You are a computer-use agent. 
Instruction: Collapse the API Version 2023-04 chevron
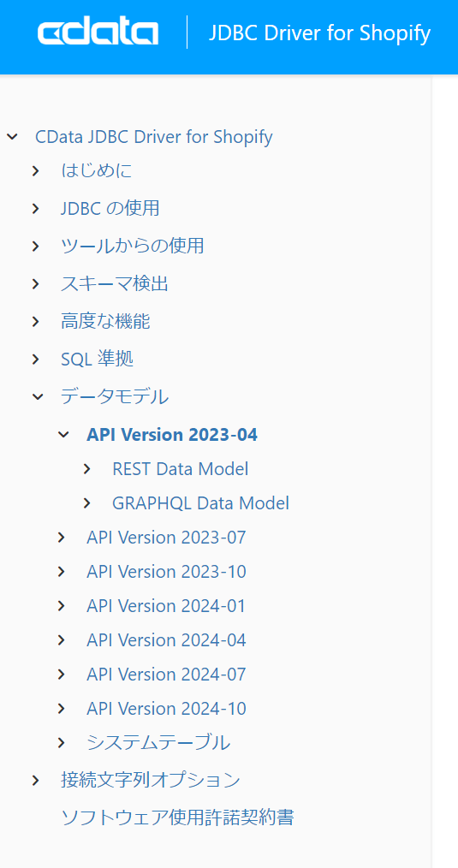point(63,435)
